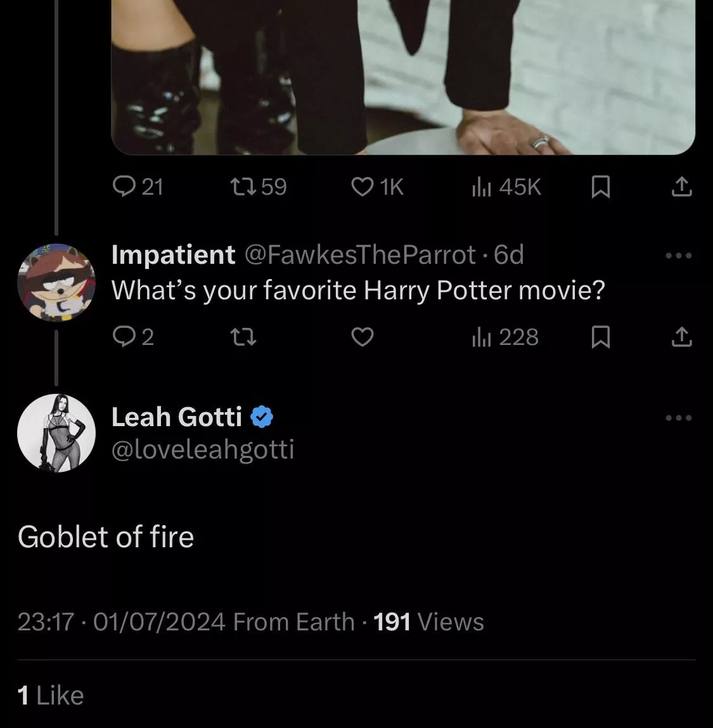This screenshot has width=713, height=728.
Task: Open more options on Impatient's post
Action: [x=679, y=256]
